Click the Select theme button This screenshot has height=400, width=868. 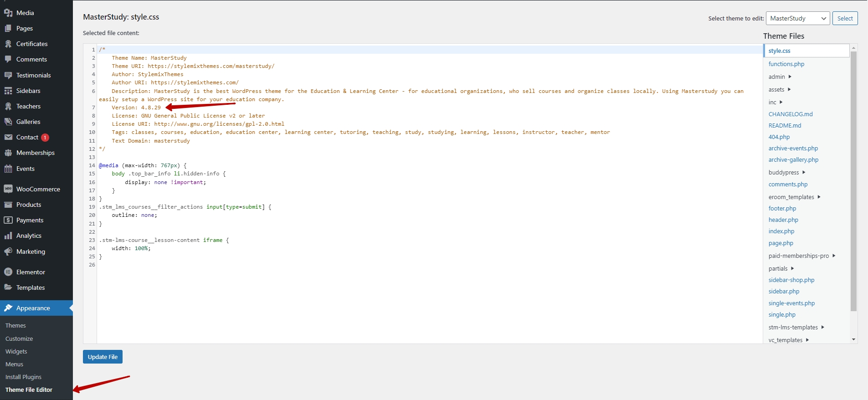coord(845,18)
